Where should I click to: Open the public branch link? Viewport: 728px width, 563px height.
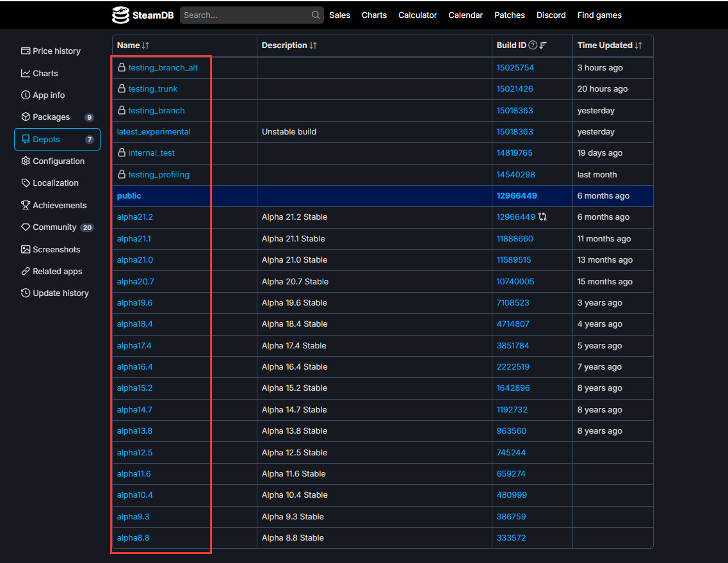click(129, 196)
